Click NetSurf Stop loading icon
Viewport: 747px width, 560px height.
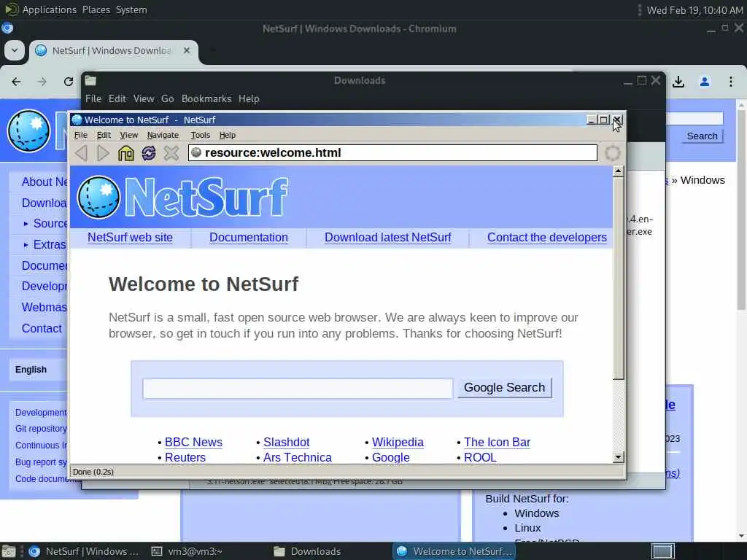click(x=171, y=153)
